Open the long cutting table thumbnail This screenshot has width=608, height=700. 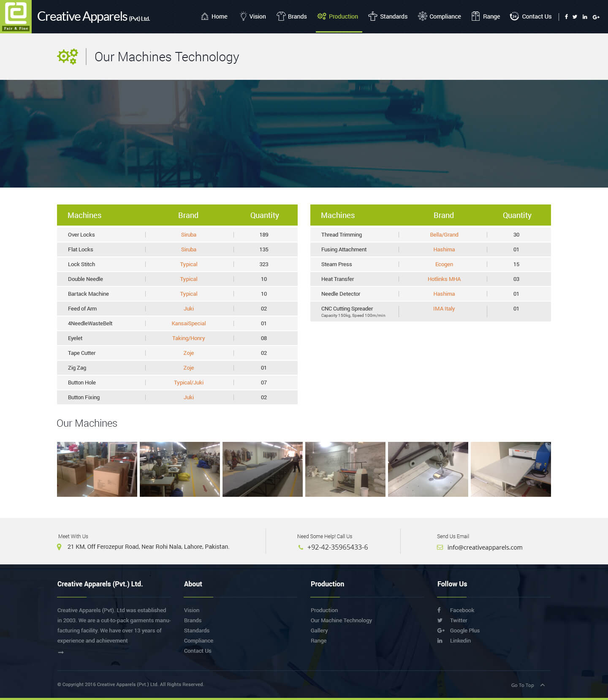pos(263,469)
